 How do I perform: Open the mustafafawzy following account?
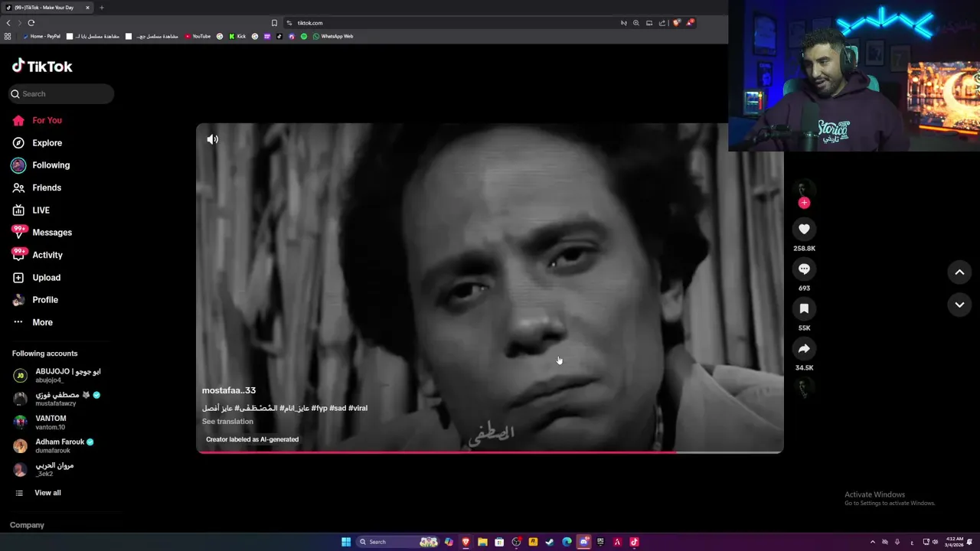pos(57,399)
